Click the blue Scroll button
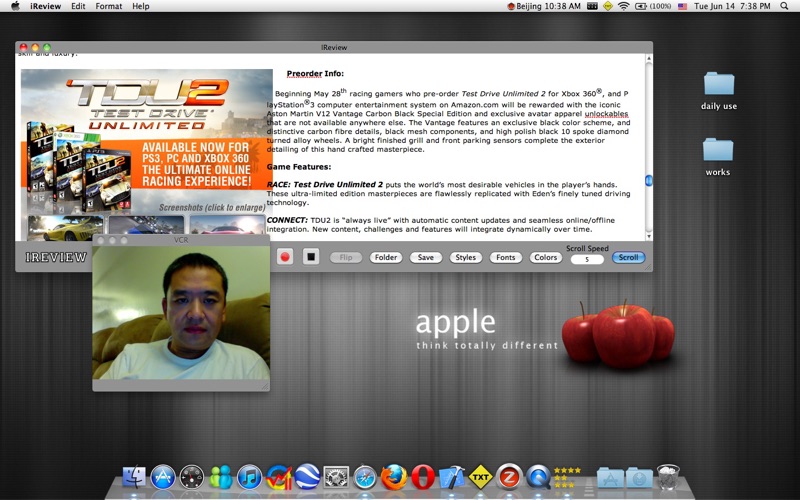The image size is (800, 500). 629,257
